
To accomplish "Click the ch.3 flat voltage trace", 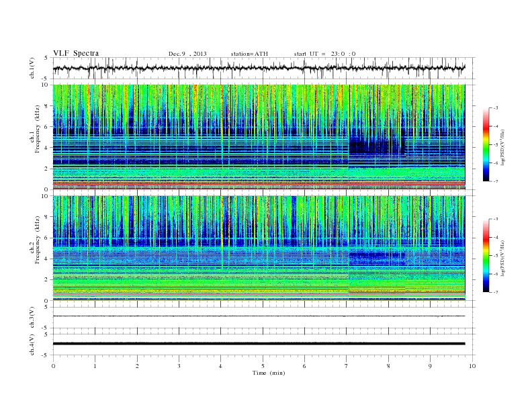I will pyautogui.click(x=259, y=316).
